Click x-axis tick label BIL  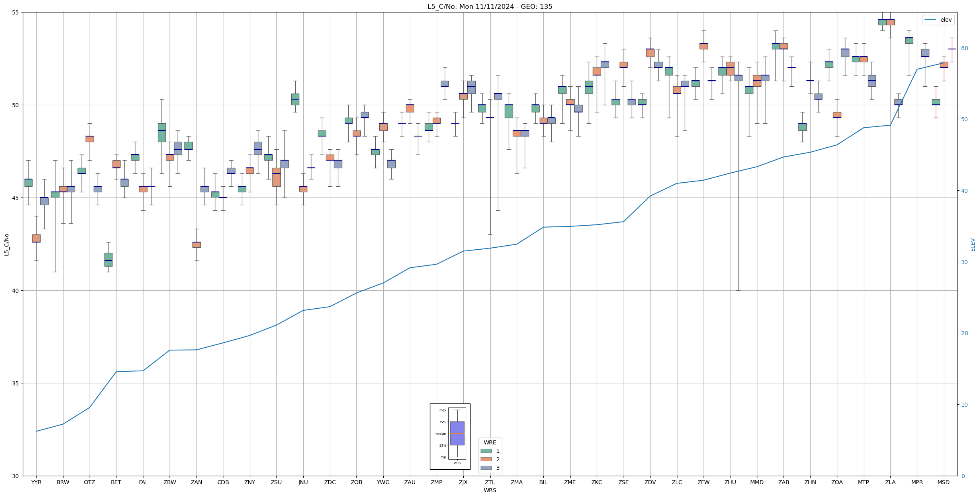tap(543, 482)
